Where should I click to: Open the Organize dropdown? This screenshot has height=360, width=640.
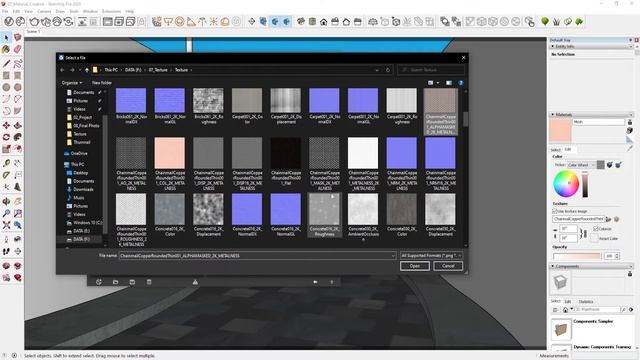(x=72, y=83)
